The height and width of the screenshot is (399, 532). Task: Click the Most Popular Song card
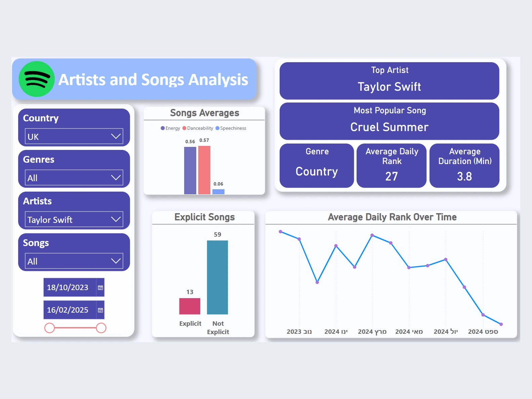click(390, 121)
